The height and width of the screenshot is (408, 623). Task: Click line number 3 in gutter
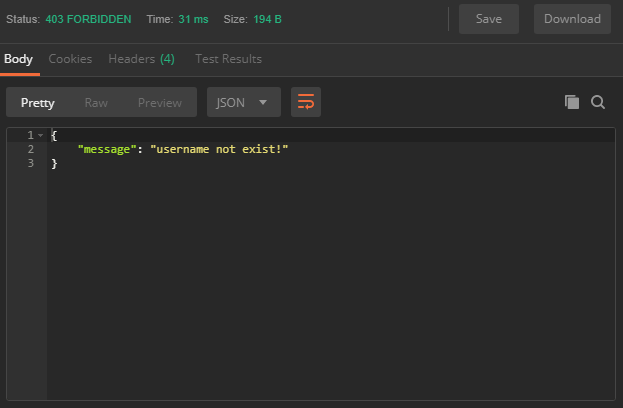31,163
